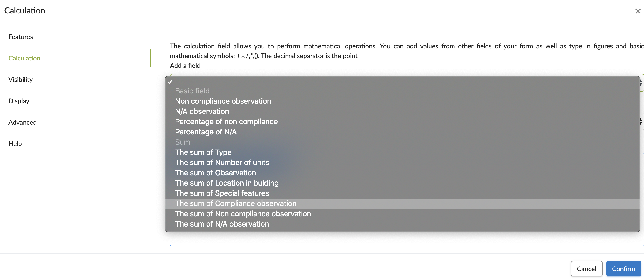Select The sum of Compliance observation

[x=235, y=203]
